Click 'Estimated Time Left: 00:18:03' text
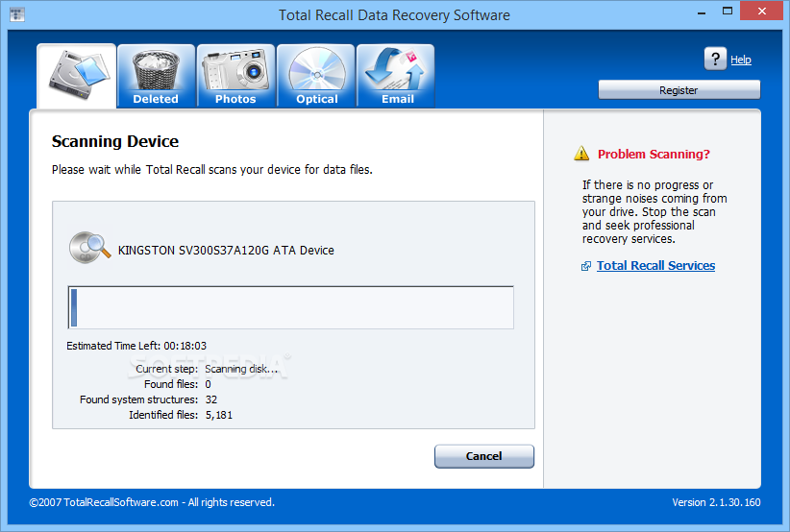 [x=136, y=346]
